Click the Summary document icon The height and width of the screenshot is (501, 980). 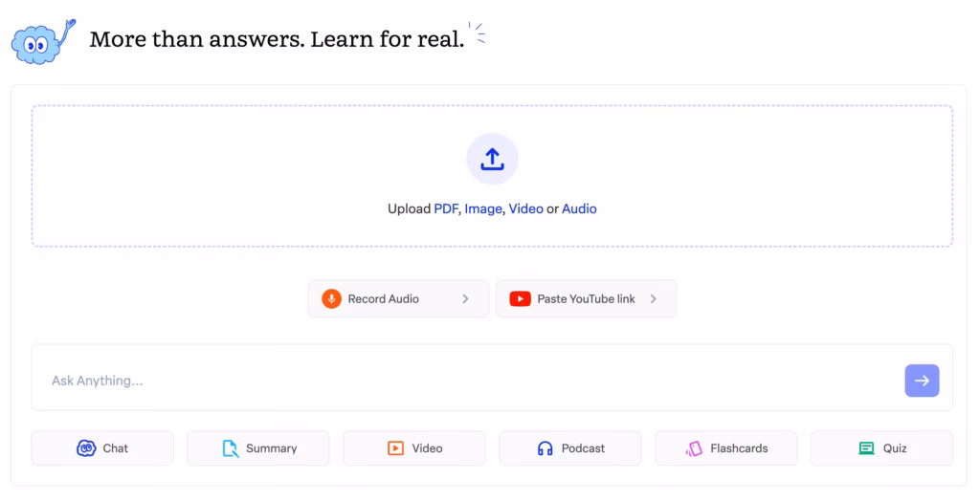pyautogui.click(x=231, y=447)
